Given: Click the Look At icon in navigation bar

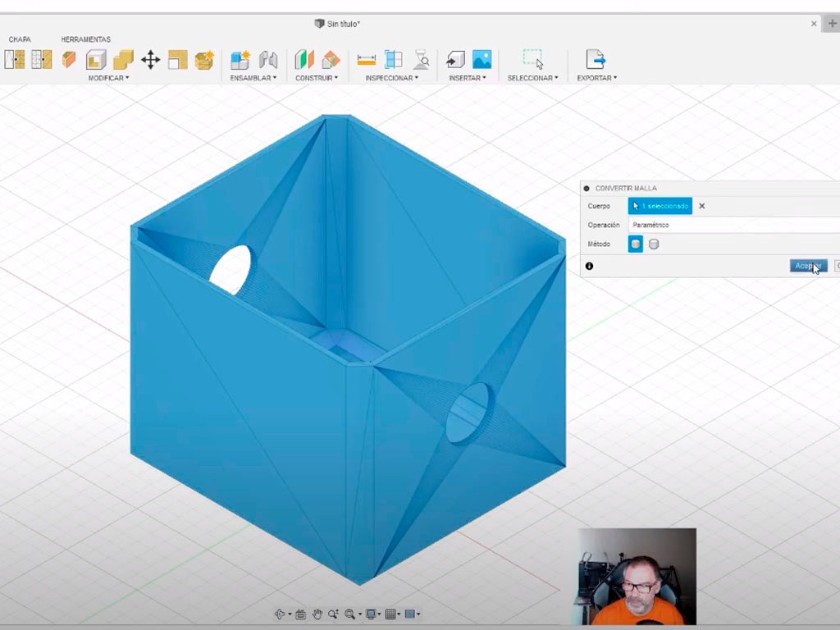Looking at the screenshot, I should pos(300,614).
